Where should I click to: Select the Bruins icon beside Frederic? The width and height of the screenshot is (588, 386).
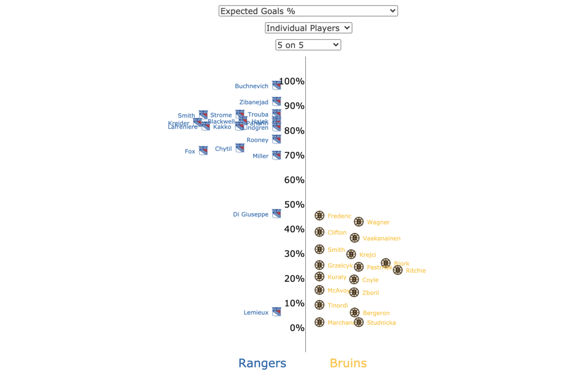(319, 215)
